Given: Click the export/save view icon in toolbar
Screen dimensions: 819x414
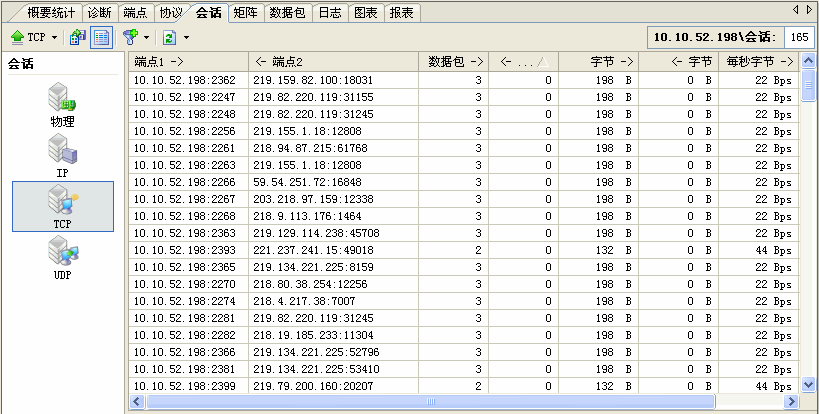Looking at the screenshot, I should point(78,37).
